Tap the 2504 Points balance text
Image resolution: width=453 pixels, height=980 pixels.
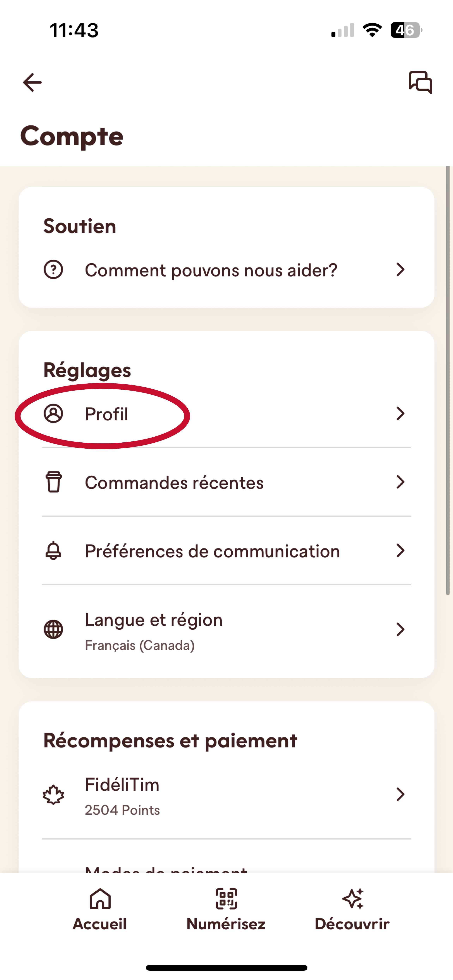(122, 810)
